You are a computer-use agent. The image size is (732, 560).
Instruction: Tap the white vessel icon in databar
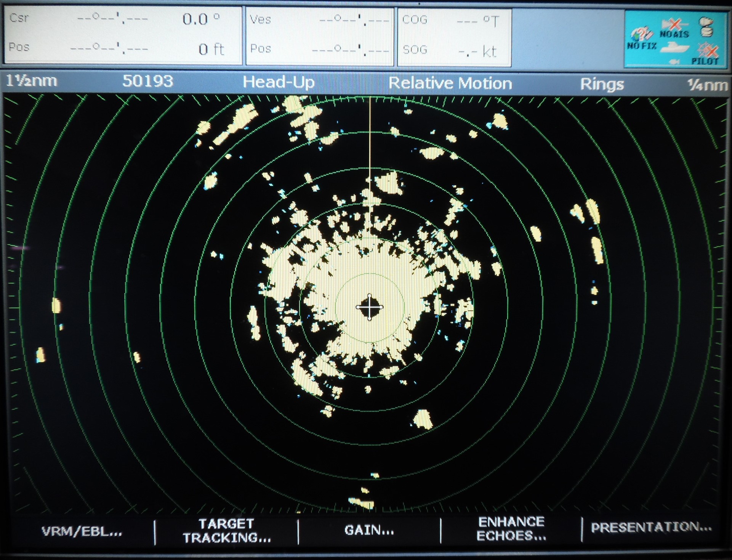click(x=675, y=48)
